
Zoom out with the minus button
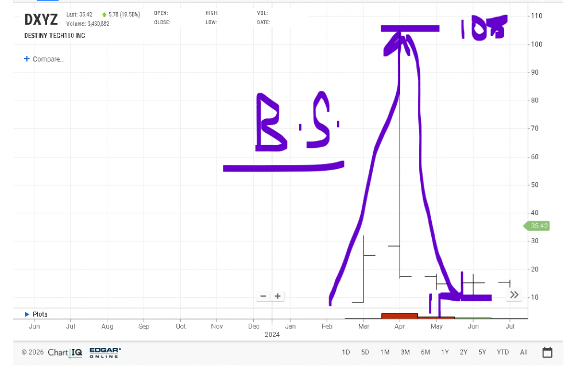coord(263,296)
